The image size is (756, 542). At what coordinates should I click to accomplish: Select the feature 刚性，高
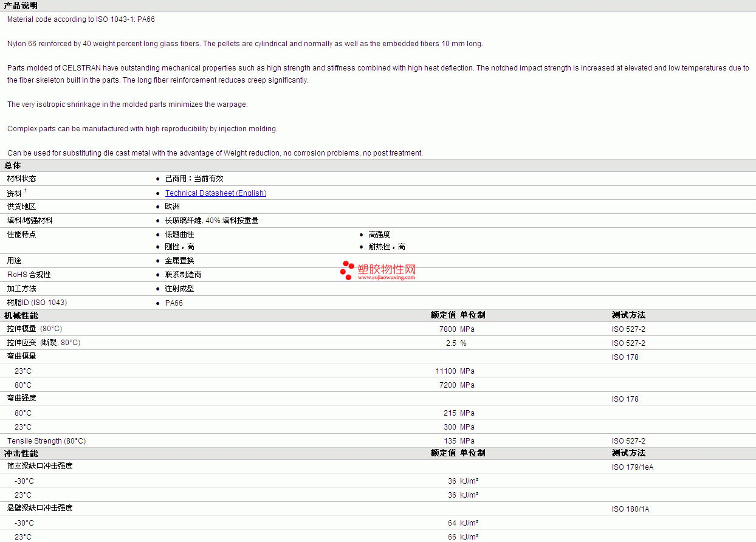pos(180,247)
